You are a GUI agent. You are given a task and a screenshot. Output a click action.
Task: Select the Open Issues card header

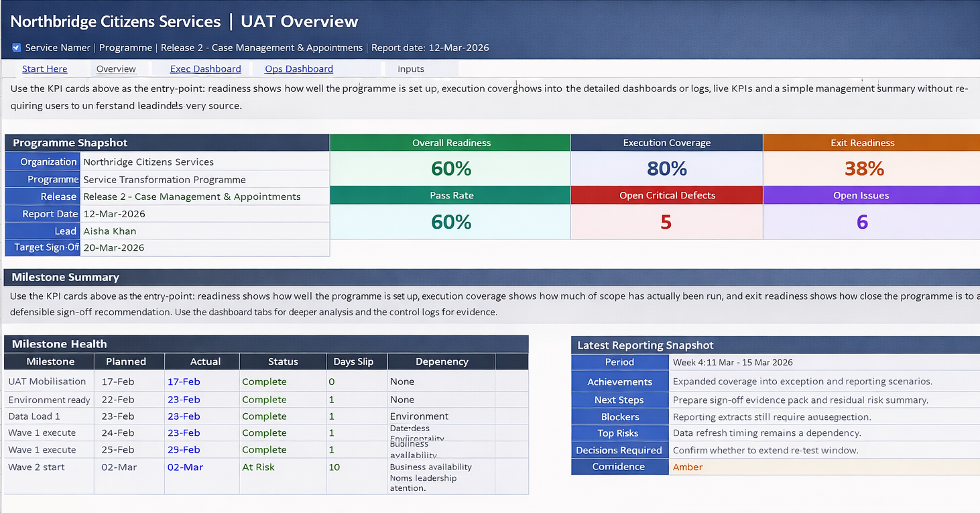pyautogui.click(x=871, y=195)
